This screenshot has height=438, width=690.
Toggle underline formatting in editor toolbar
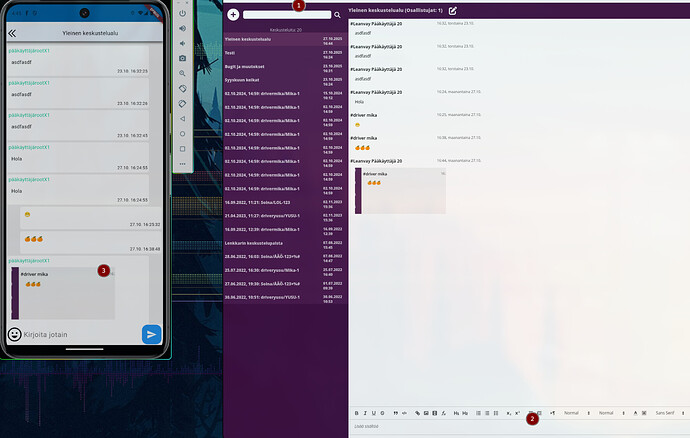(375, 413)
